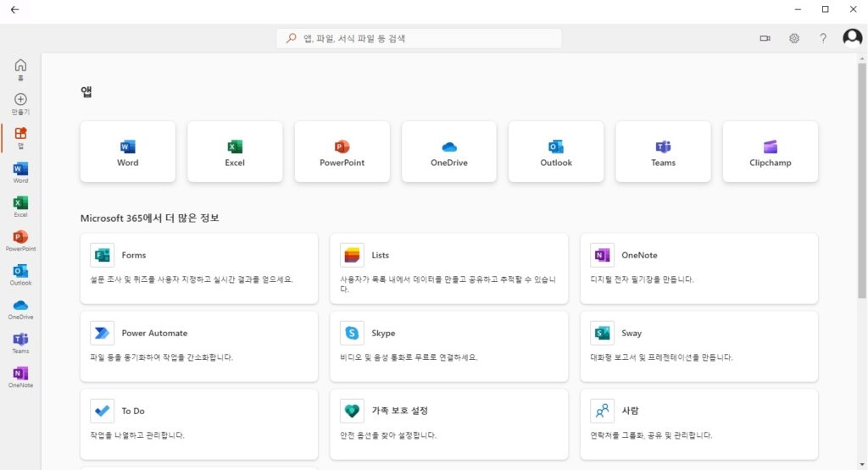Image resolution: width=868 pixels, height=470 pixels.
Task: Open OneDrive from the left sidebar
Action: [x=20, y=308]
